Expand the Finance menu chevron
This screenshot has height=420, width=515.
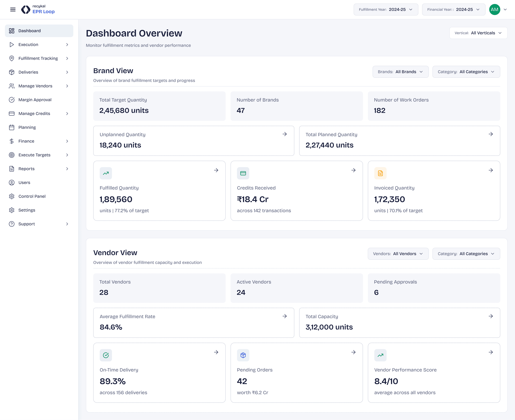click(x=67, y=141)
